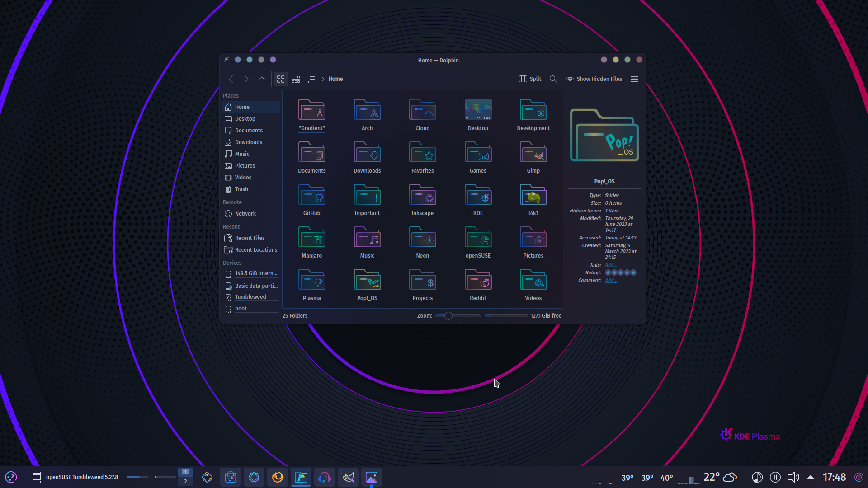Open the boot device

251,309
